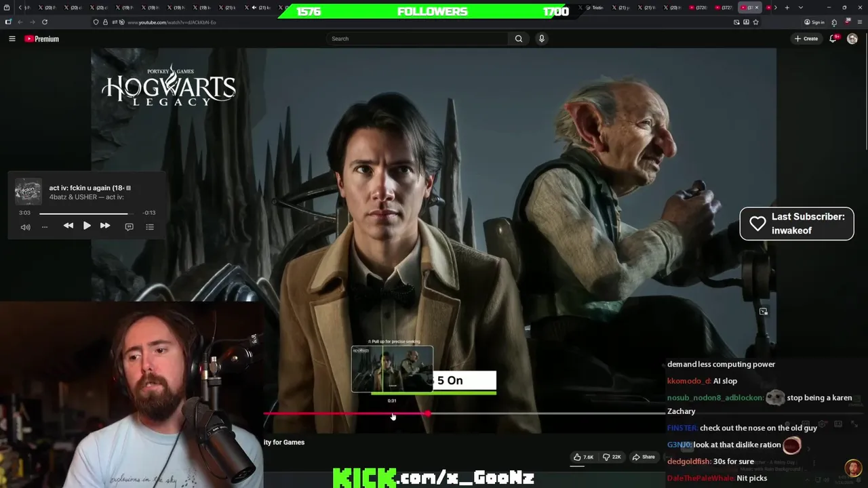Viewport: 868px width, 488px height.
Task: Share the video with Share button
Action: [644, 457]
